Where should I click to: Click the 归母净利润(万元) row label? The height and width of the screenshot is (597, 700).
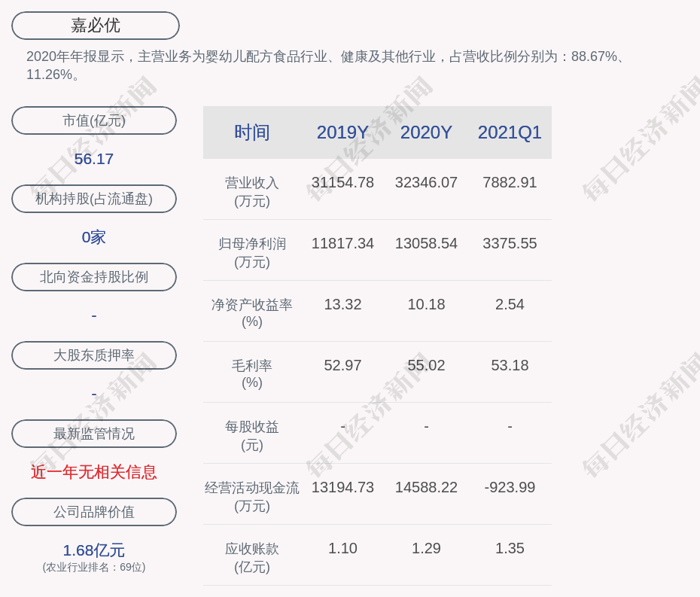tap(252, 253)
